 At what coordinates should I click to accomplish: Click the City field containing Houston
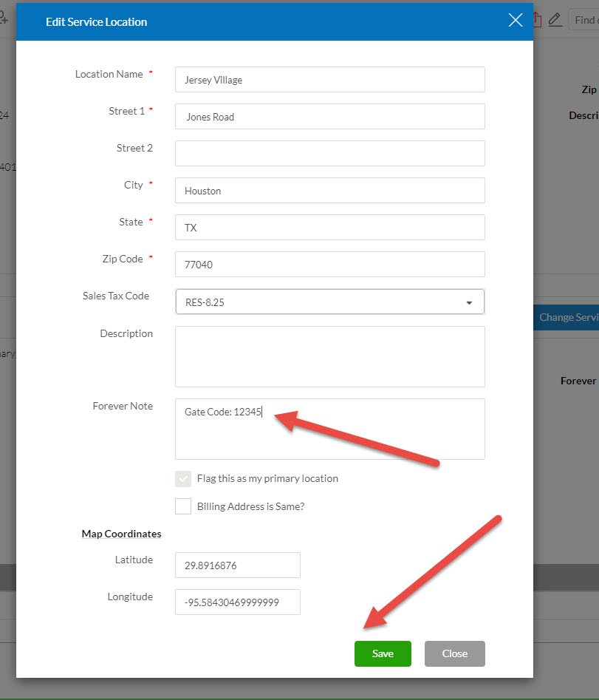329,191
